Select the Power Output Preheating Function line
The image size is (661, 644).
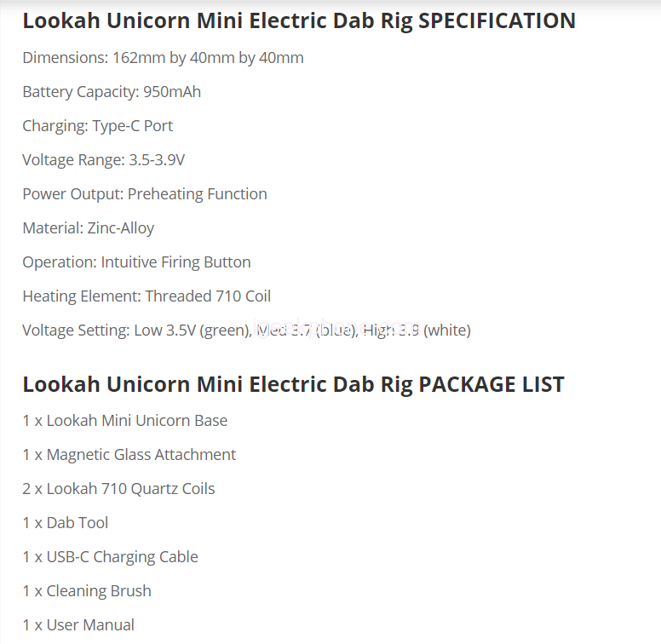[145, 194]
